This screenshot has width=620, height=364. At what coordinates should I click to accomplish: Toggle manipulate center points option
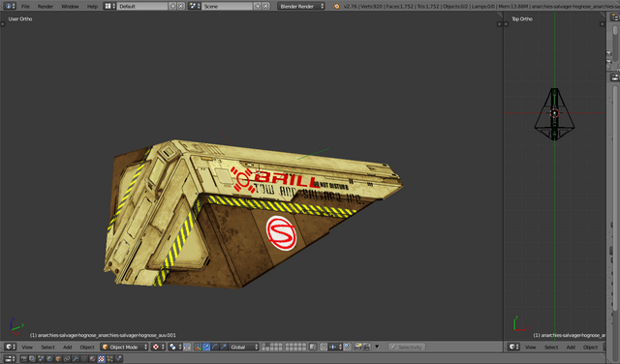pos(187,347)
